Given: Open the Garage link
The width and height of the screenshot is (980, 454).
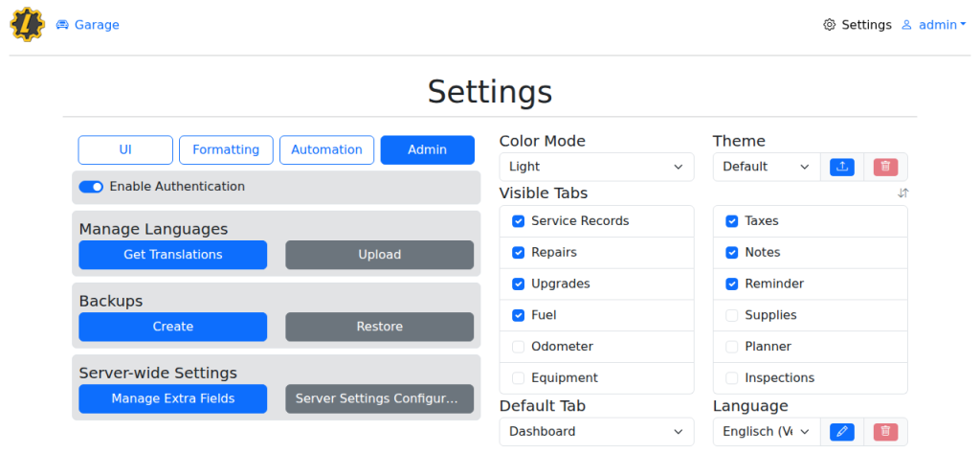Looking at the screenshot, I should click(x=87, y=25).
